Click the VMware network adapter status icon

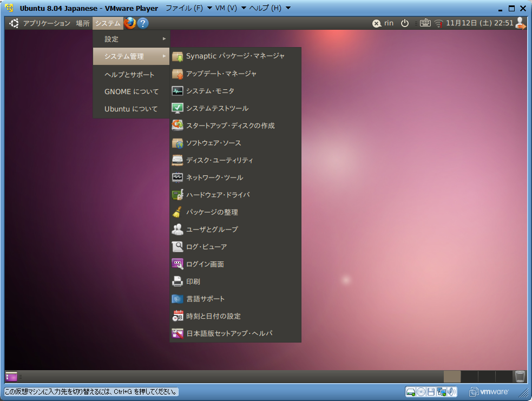(442, 392)
